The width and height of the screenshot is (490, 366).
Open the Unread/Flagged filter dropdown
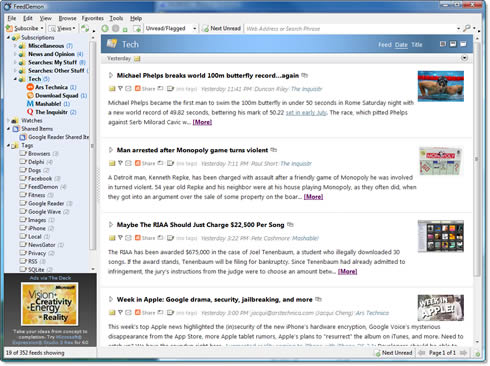(x=171, y=29)
